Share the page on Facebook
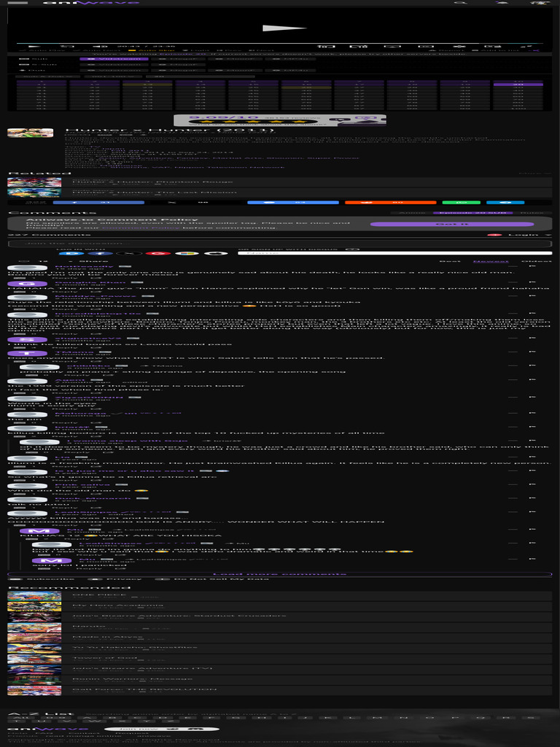 98,203
